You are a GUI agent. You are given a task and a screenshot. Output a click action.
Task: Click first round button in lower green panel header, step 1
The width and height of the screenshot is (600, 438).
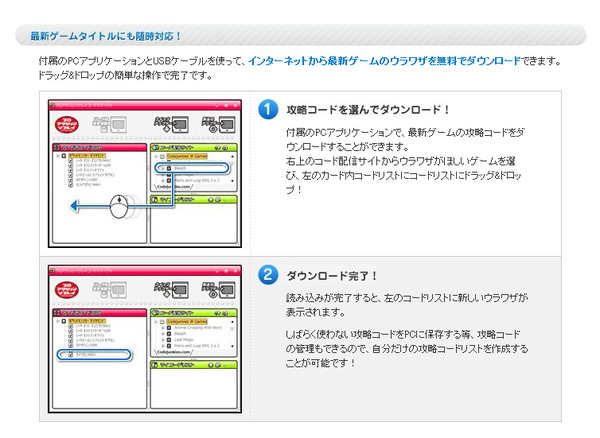[x=210, y=199]
